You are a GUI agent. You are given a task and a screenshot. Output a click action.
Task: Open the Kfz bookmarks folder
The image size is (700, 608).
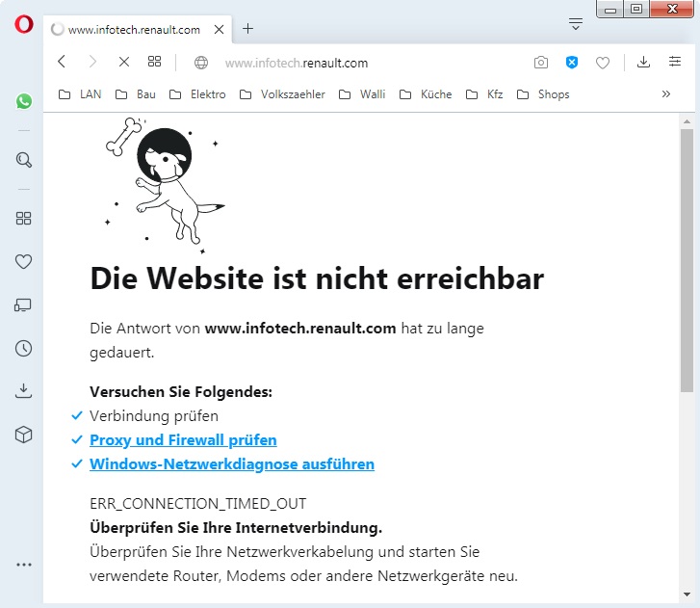[484, 94]
